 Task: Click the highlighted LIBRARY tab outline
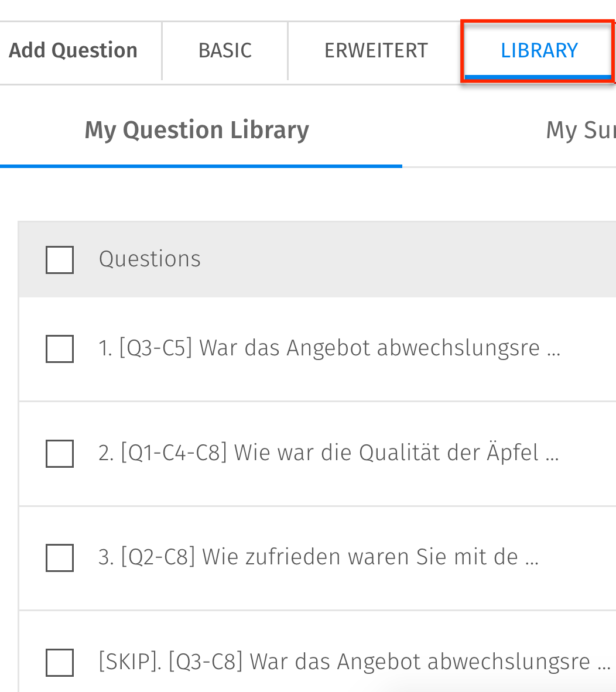[x=539, y=50]
